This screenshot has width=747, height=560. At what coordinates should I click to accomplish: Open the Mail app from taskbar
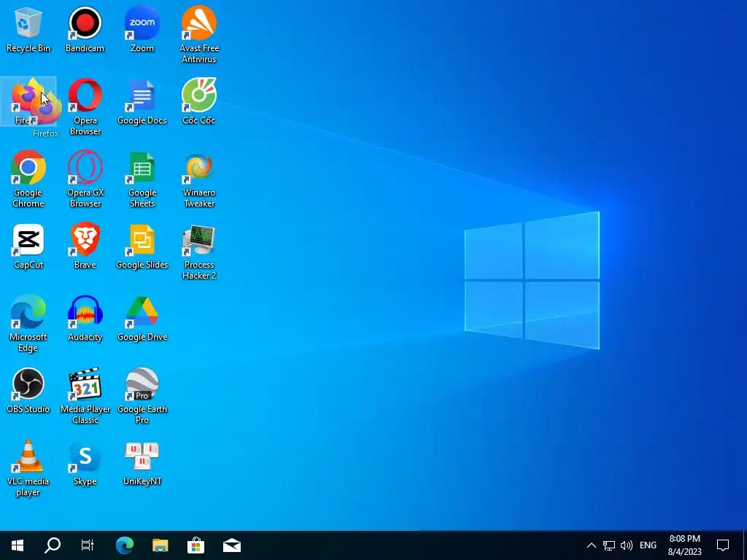click(231, 545)
